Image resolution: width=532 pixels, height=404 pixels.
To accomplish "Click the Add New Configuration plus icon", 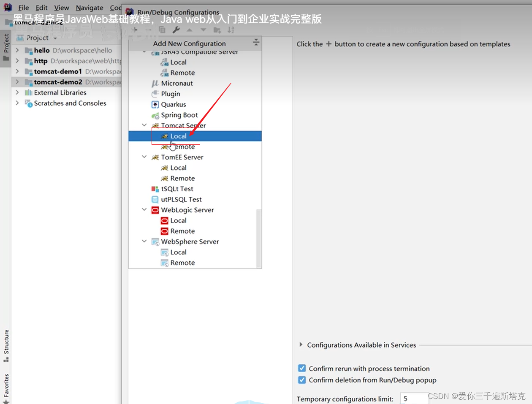I will click(x=135, y=30).
